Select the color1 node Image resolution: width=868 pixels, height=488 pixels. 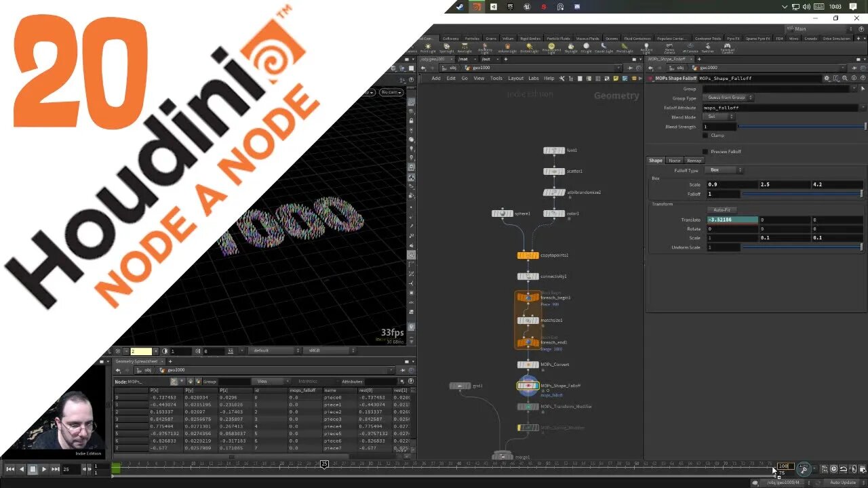click(554, 213)
